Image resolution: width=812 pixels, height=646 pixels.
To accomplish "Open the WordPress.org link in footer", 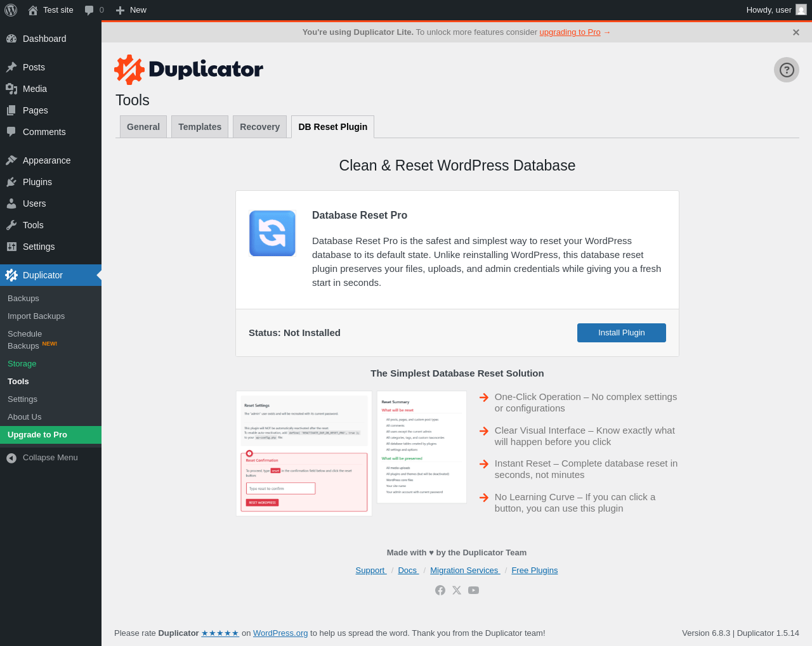I will click(x=280, y=633).
